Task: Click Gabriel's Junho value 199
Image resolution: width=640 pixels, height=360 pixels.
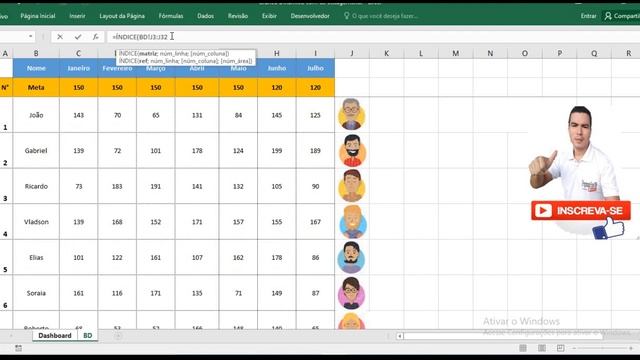Action: [x=277, y=151]
